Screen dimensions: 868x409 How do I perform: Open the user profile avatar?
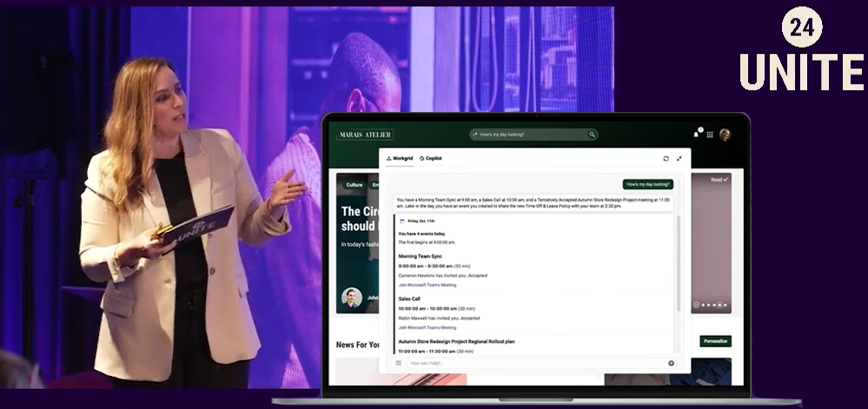[x=725, y=135]
